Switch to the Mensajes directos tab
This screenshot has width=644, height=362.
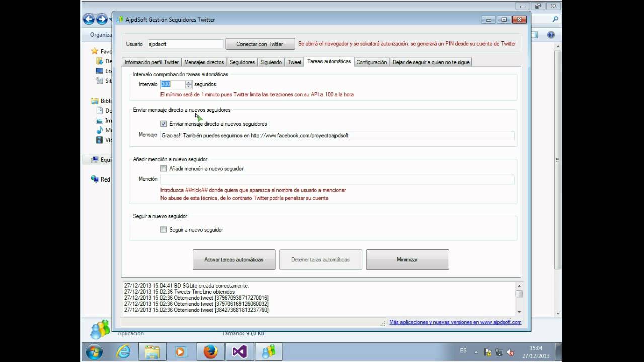click(x=204, y=62)
